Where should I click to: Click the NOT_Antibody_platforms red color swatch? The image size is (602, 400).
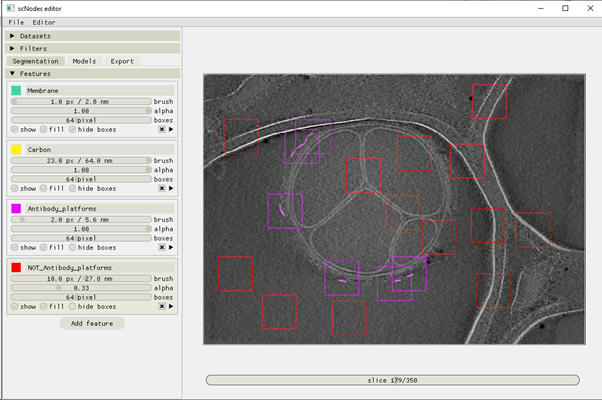[x=16, y=268]
